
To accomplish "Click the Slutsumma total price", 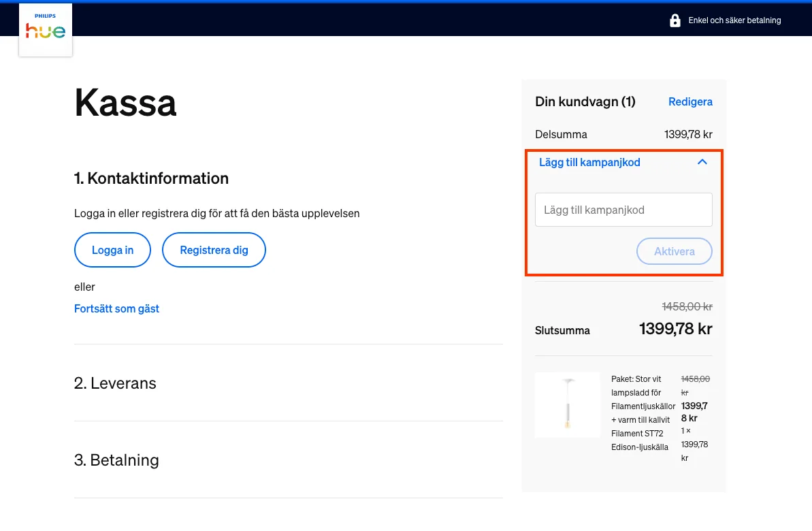I will click(675, 329).
